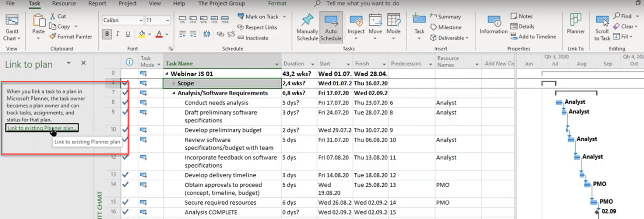Switch to the Report tab
The image size is (644, 219).
point(97,3)
